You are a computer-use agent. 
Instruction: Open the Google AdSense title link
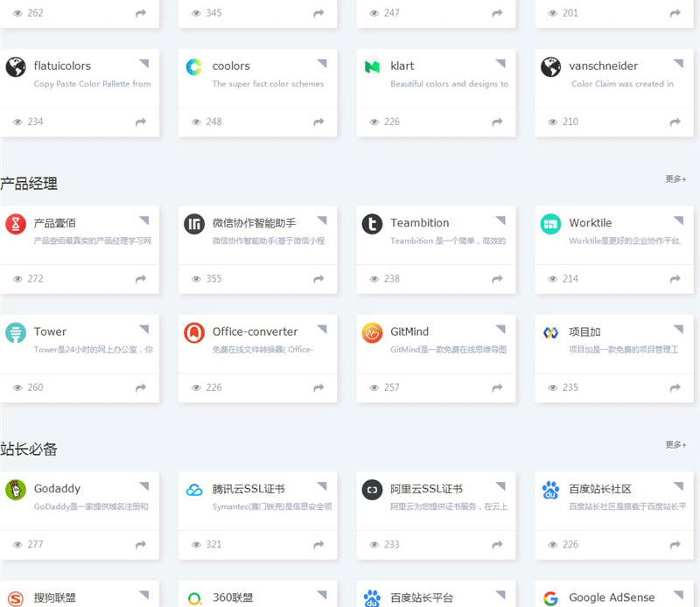pos(612,597)
